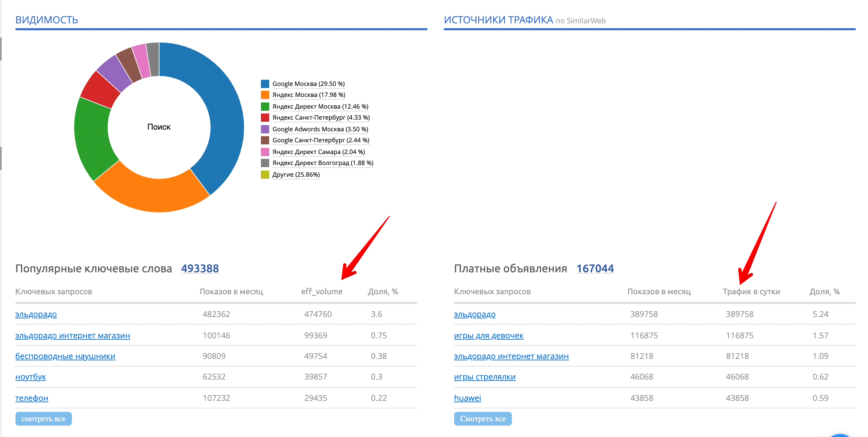Image resolution: width=868 pixels, height=437 pixels.
Task: Click the pink Яндекс Директ Самара swatch
Action: tap(265, 152)
